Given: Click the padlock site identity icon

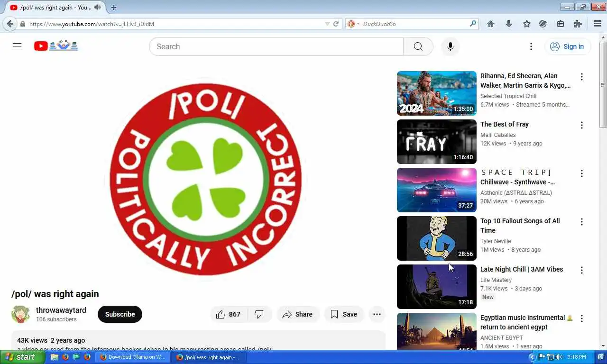Looking at the screenshot, I should point(22,24).
